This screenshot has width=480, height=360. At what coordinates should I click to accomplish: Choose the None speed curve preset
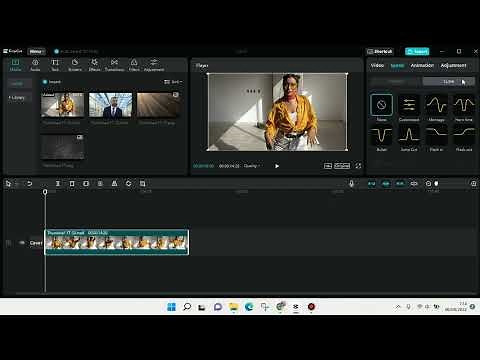(381, 107)
